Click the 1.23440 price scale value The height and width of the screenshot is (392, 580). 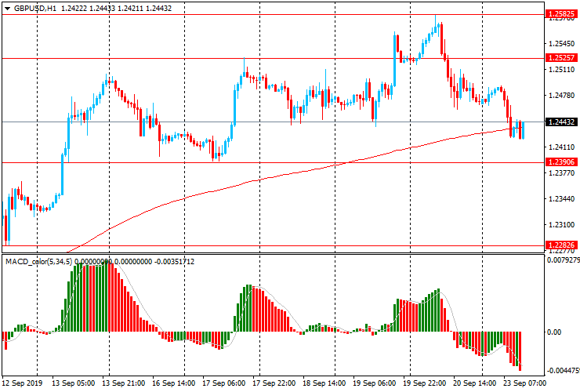[x=561, y=199]
